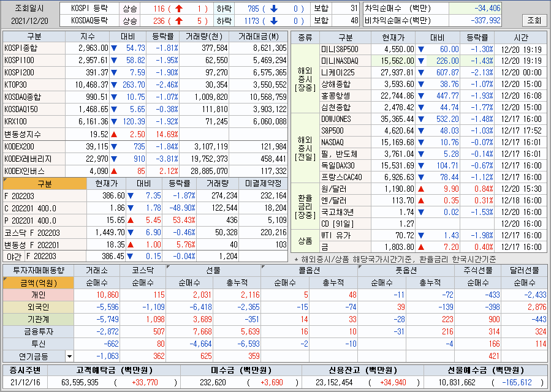Click the 거래대금(M) column header
This screenshot has height=392, width=551.
258,37
